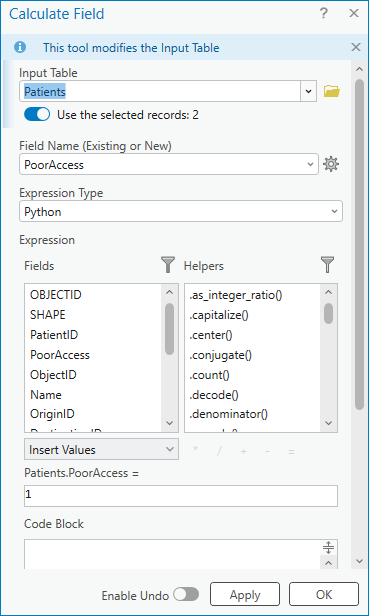Insert the minus operator
The image size is (369, 616).
(268, 451)
